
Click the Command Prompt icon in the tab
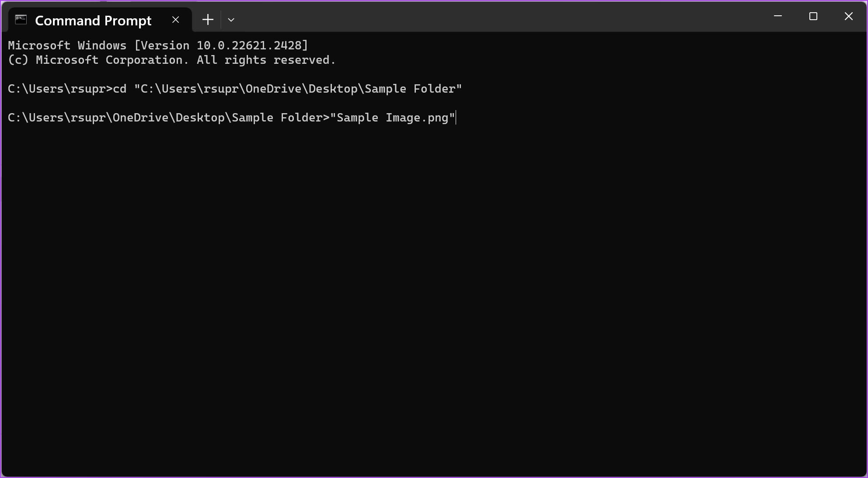click(21, 20)
